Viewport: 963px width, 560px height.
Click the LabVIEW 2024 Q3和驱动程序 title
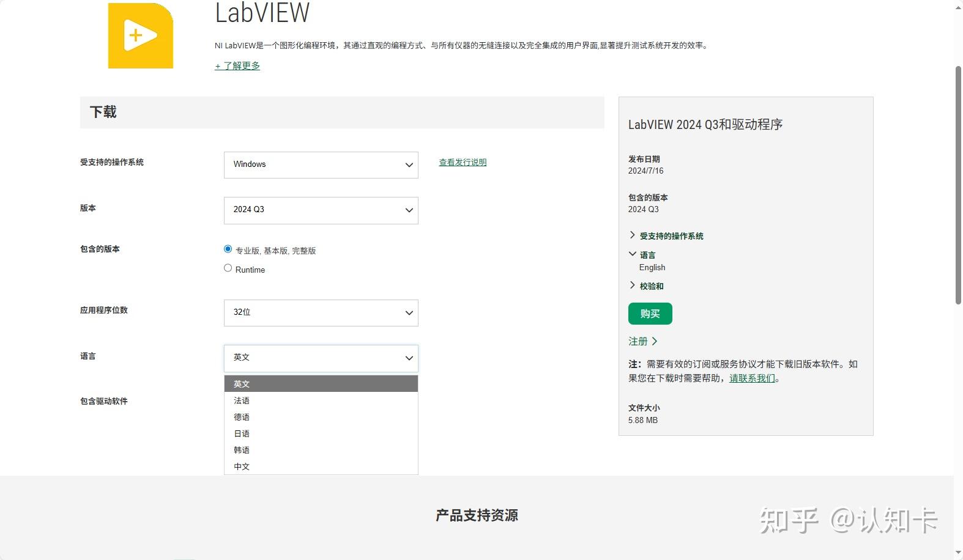pos(705,124)
